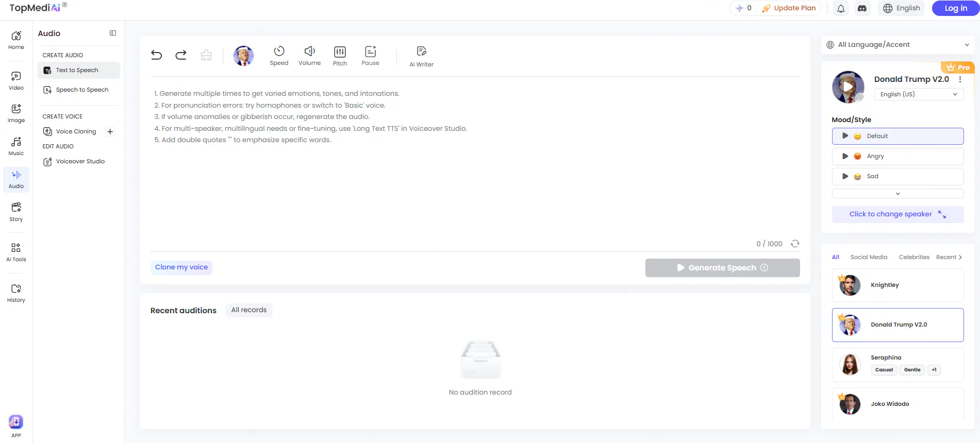
Task: Select the Sad mood style
Action: point(898,176)
